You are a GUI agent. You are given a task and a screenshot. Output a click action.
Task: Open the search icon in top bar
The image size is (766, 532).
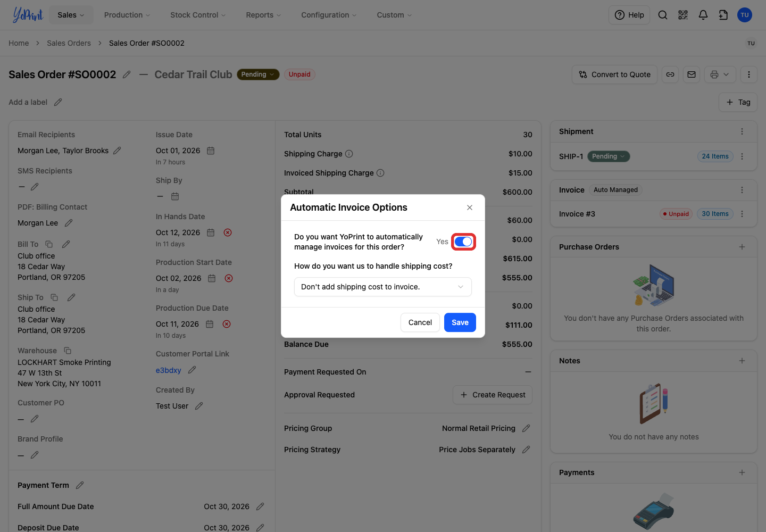[663, 15]
